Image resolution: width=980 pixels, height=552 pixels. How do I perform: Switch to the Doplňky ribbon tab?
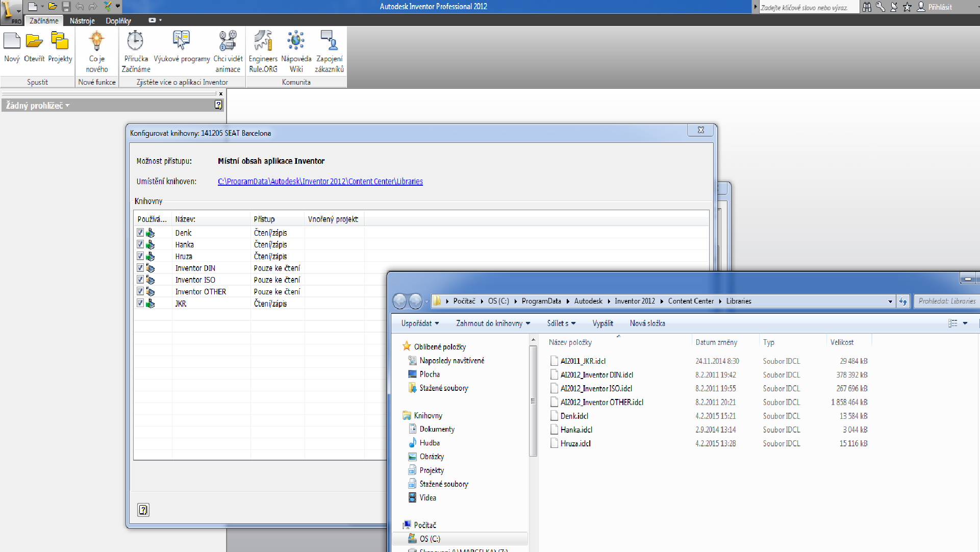(x=118, y=21)
